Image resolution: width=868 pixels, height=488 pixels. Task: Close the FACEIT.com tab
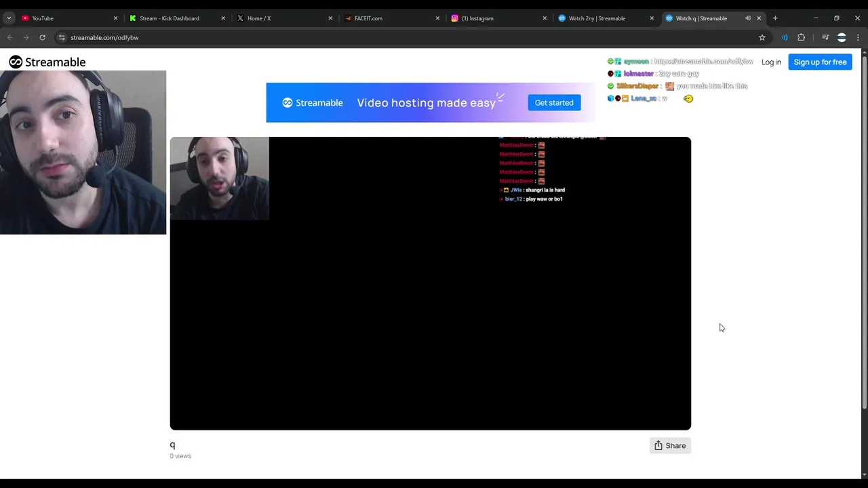(437, 18)
